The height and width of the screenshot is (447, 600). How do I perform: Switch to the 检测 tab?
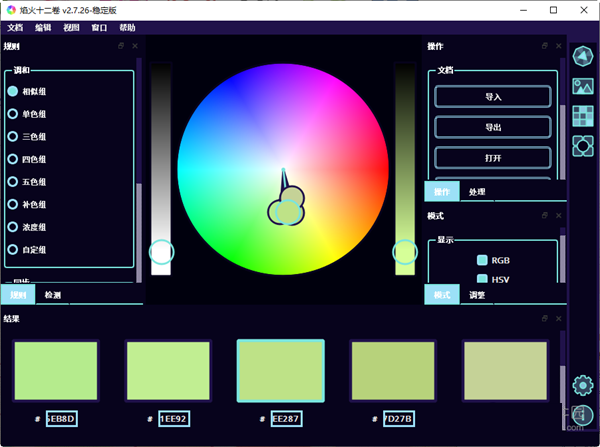(x=52, y=295)
